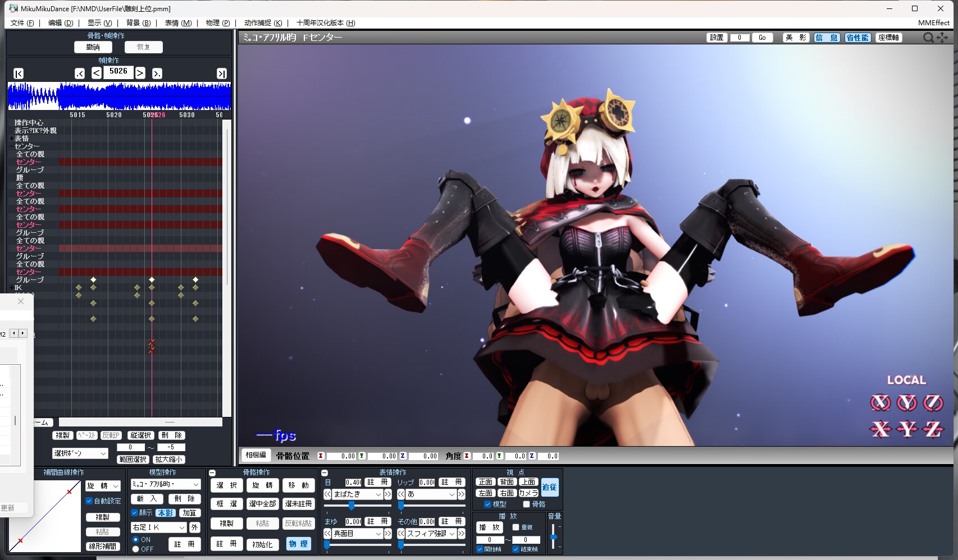Toggle 自動設定 checkbox for interpolation curve
Screen dimensions: 958x560
[89, 501]
